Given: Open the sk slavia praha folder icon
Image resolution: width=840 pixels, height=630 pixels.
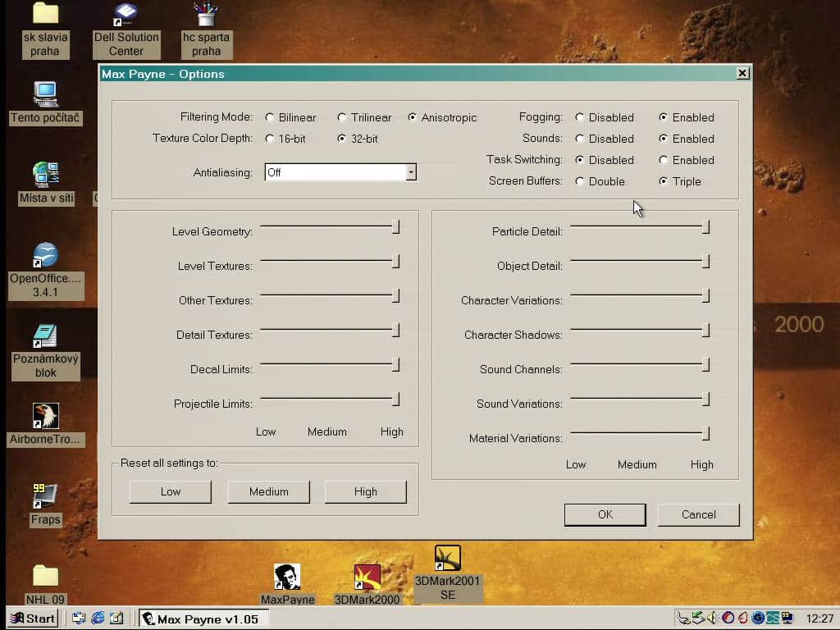Looking at the screenshot, I should [45, 13].
